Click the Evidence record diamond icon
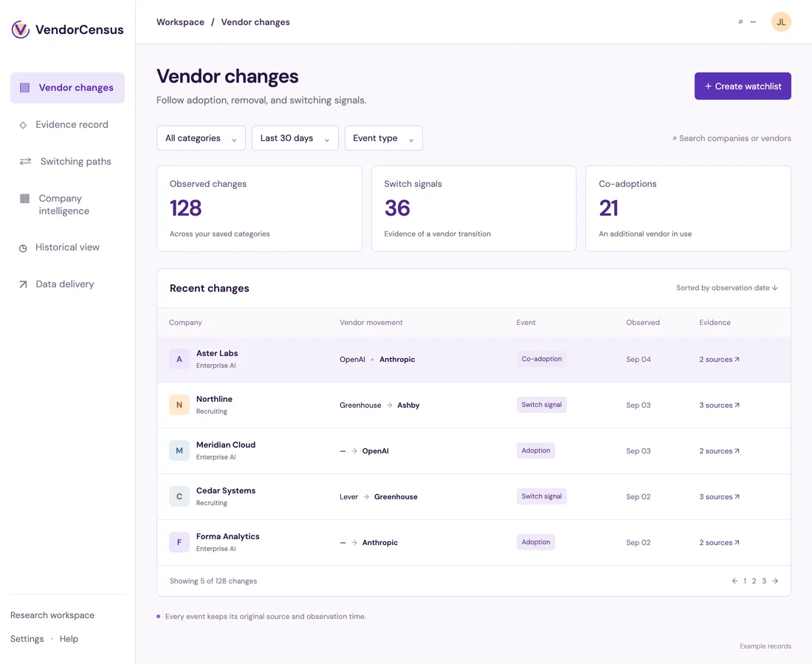This screenshot has height=664, width=812. 23,125
